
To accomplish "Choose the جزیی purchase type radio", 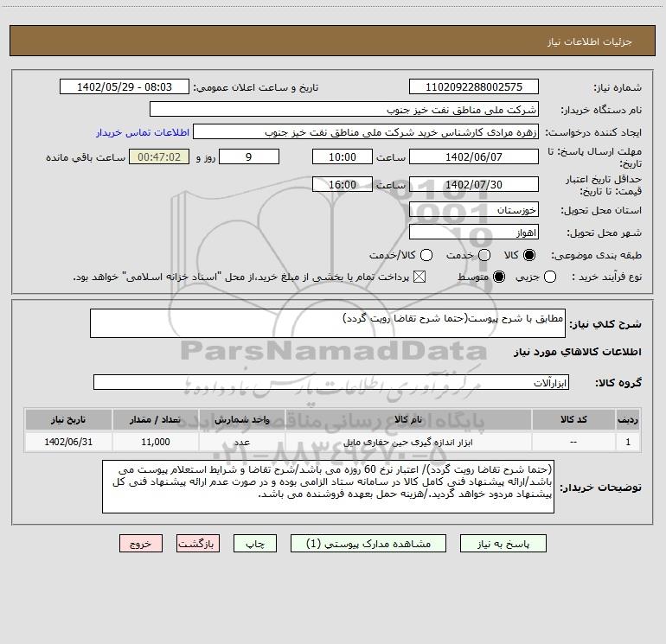I will 549,277.
